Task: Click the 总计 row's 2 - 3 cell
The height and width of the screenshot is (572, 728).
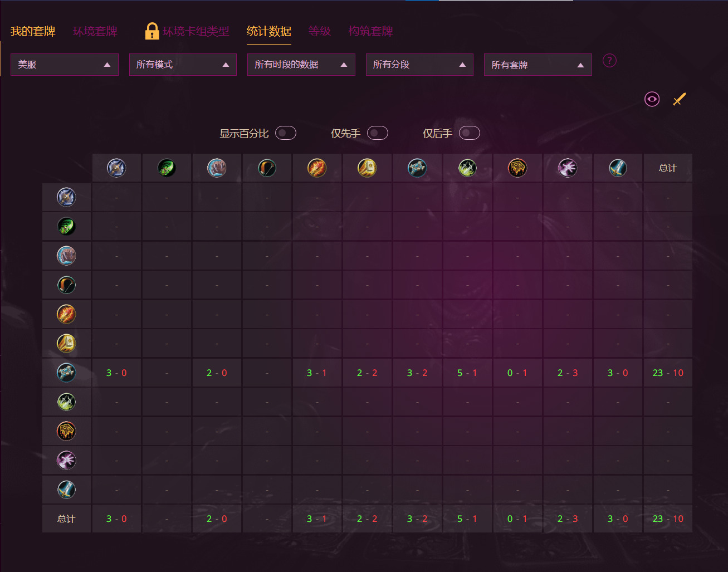Action: coord(568,519)
